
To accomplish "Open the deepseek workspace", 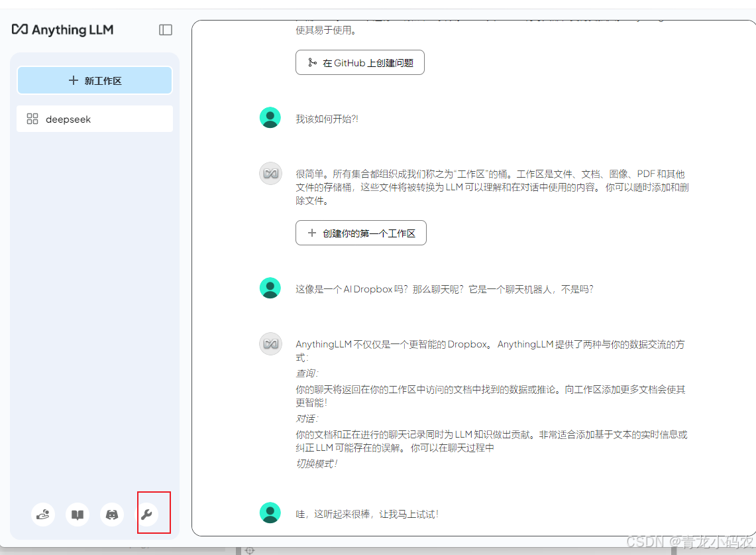I will click(x=95, y=119).
